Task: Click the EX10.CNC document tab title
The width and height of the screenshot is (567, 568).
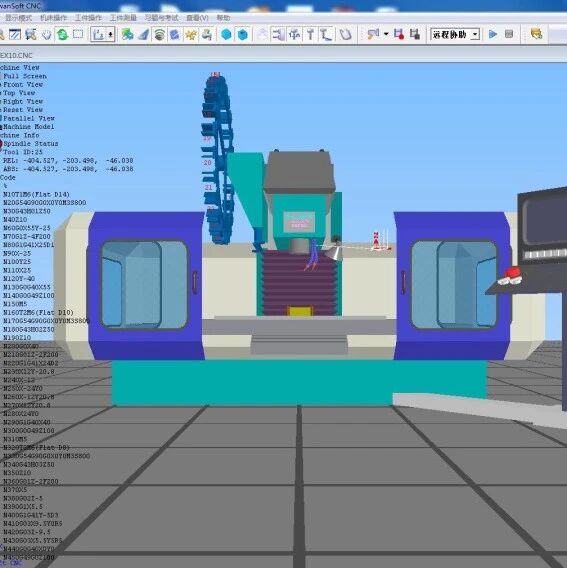Action: [16, 55]
